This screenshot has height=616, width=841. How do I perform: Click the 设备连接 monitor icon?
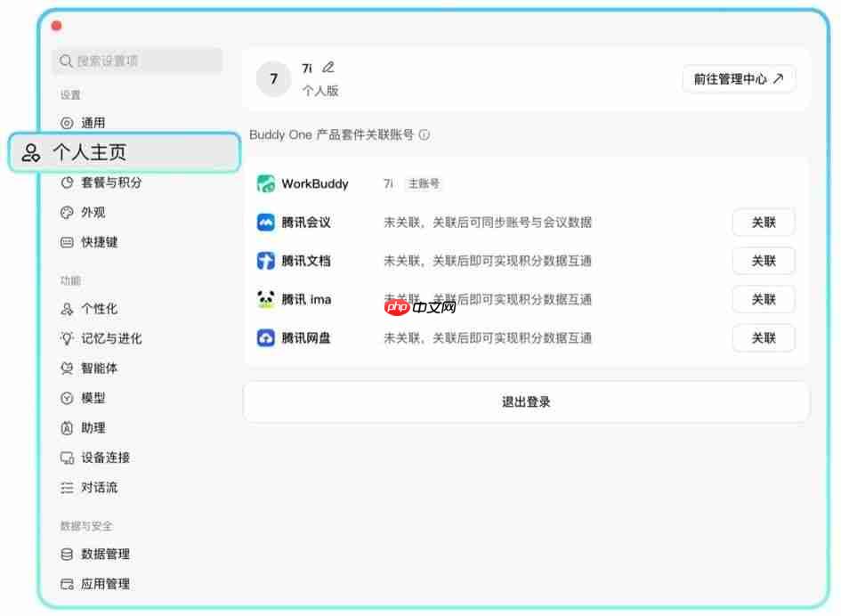tap(67, 458)
